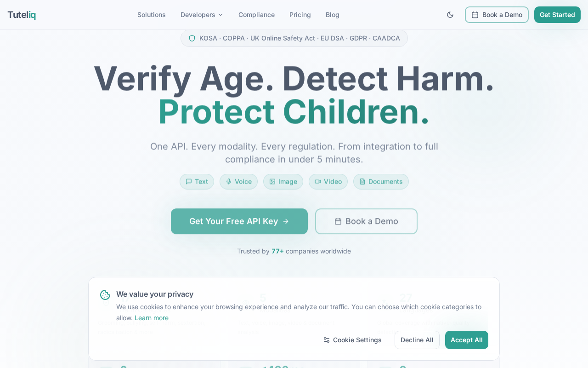The height and width of the screenshot is (368, 588).
Task: Open the Pricing page
Action: (x=300, y=15)
